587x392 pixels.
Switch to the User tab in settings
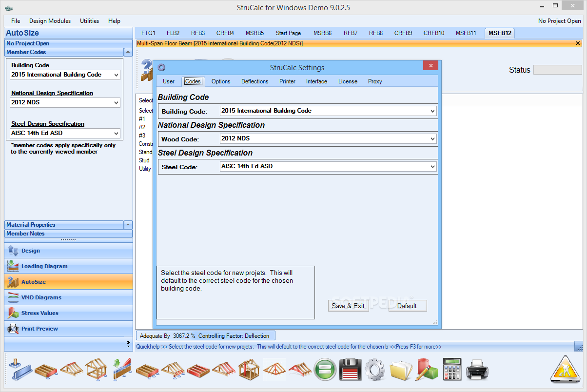click(x=169, y=81)
